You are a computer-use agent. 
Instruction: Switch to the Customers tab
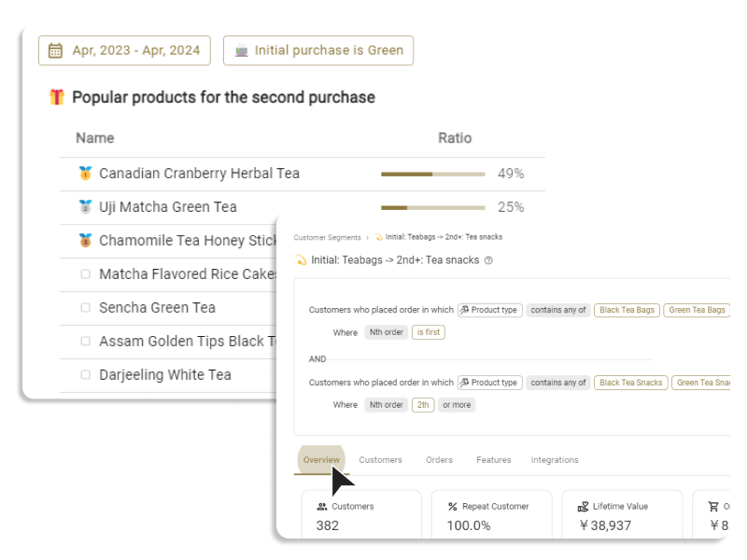pos(380,460)
